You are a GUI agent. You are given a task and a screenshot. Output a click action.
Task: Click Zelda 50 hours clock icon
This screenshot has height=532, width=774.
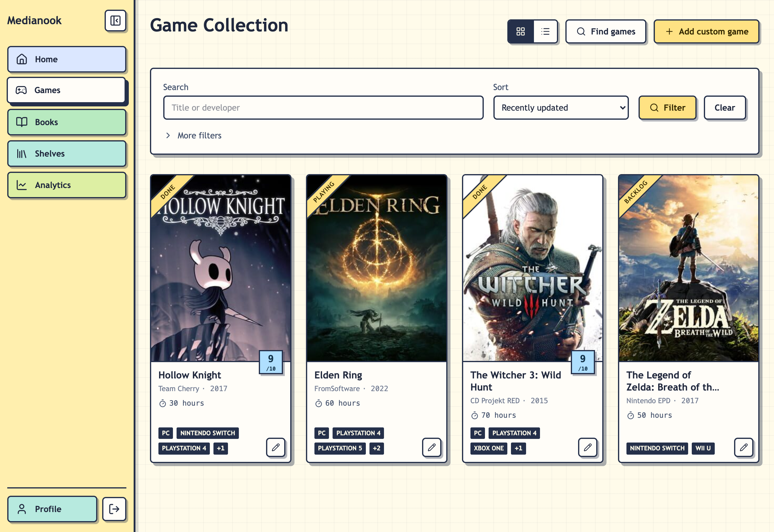[x=630, y=415]
